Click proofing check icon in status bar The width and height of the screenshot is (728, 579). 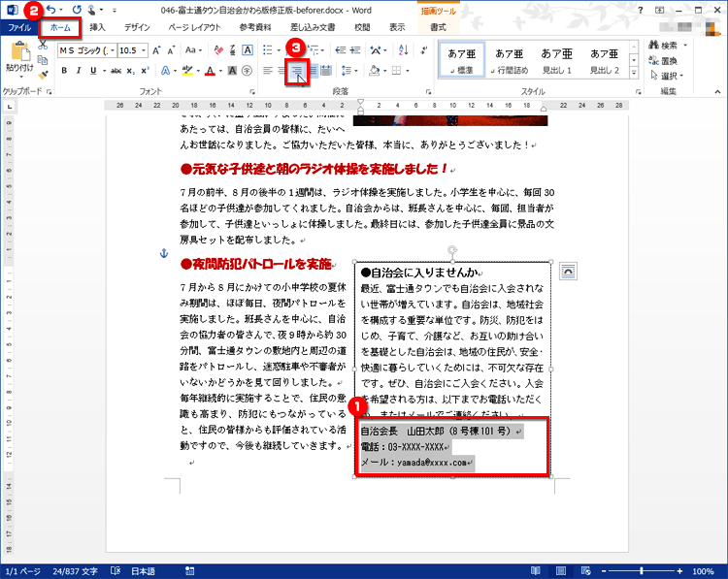(116, 570)
